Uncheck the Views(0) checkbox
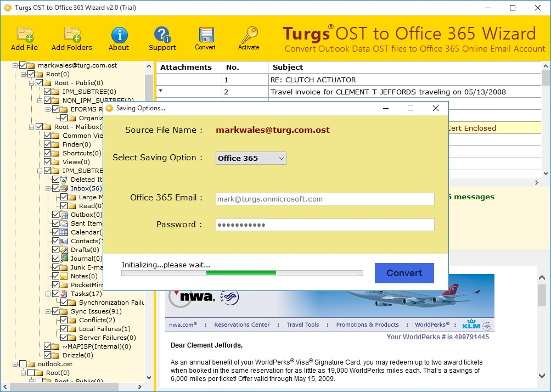 pyautogui.click(x=47, y=162)
